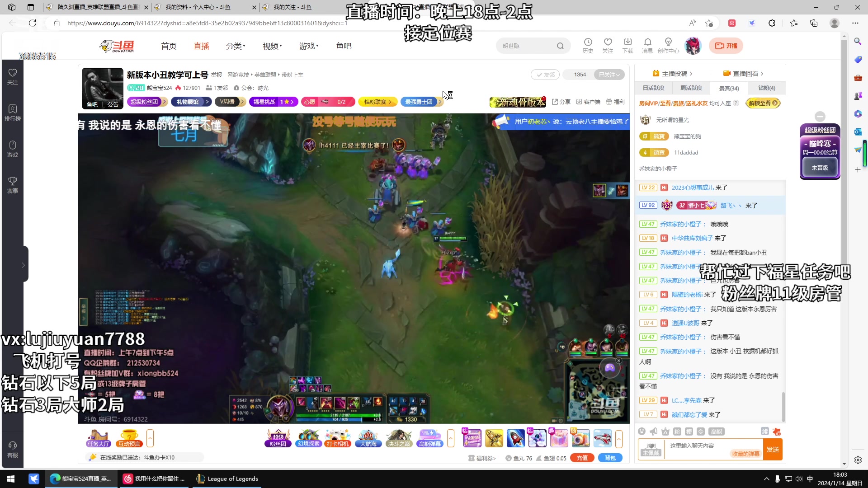The height and width of the screenshot is (488, 868).
Task: Click the search input field in header
Action: point(527,46)
